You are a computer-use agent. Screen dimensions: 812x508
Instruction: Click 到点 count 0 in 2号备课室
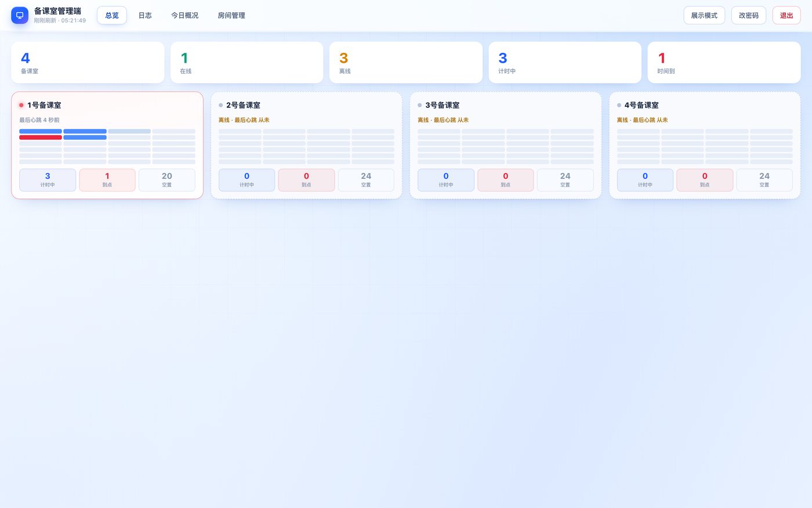pos(306,180)
